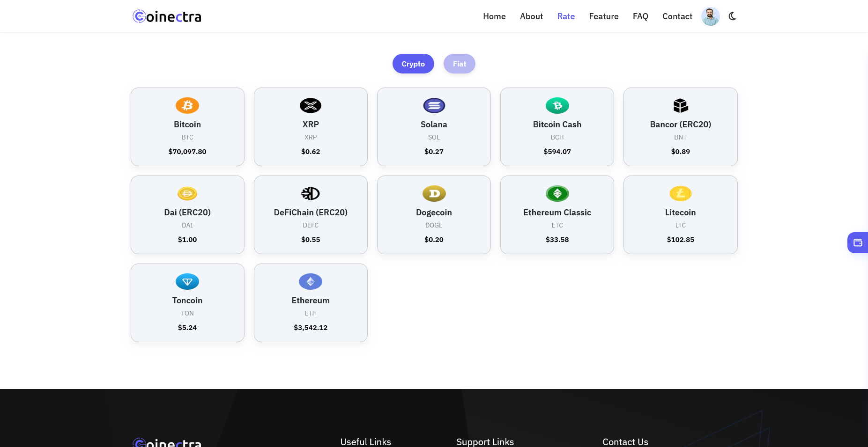The width and height of the screenshot is (868, 447).
Task: Toggle dark mode with the moon icon
Action: click(733, 16)
